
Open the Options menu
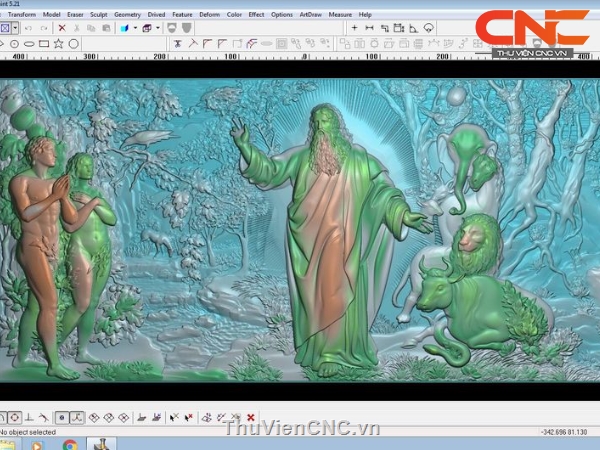point(282,15)
